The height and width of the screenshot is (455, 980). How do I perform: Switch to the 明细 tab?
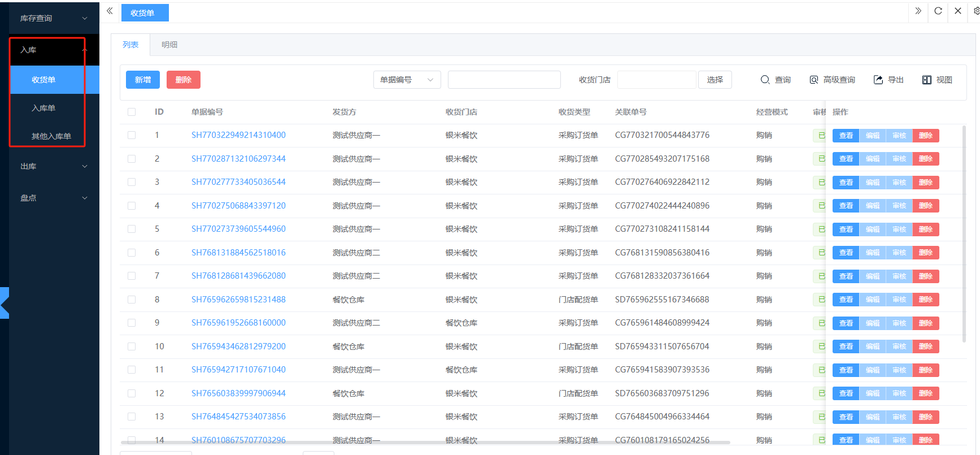coord(169,45)
